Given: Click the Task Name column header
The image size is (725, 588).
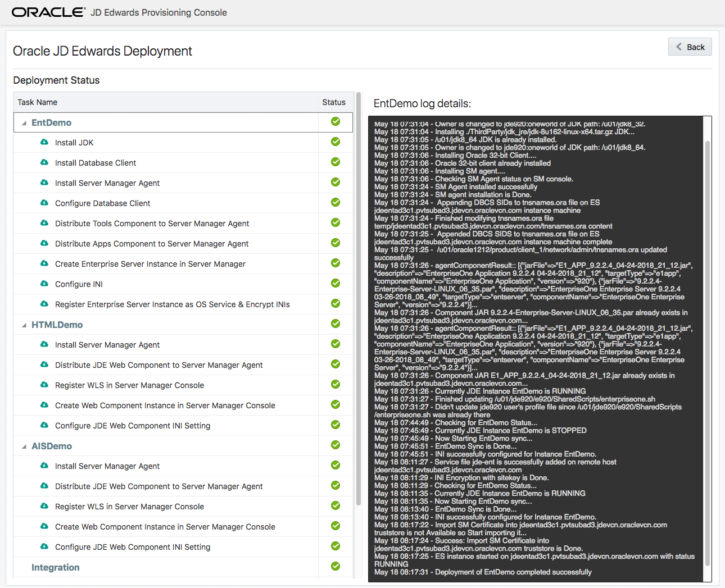Looking at the screenshot, I should pos(38,102).
